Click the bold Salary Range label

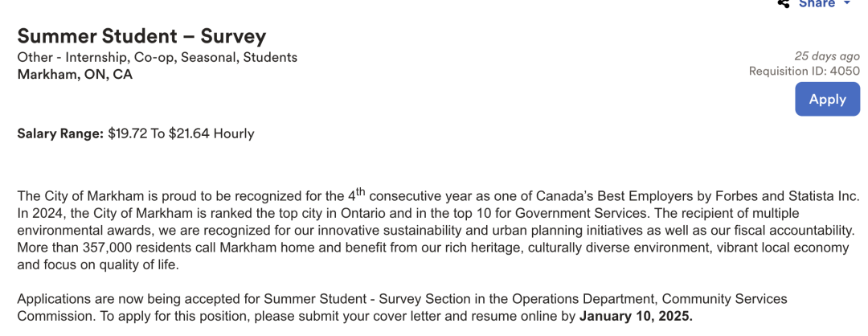[x=60, y=133]
